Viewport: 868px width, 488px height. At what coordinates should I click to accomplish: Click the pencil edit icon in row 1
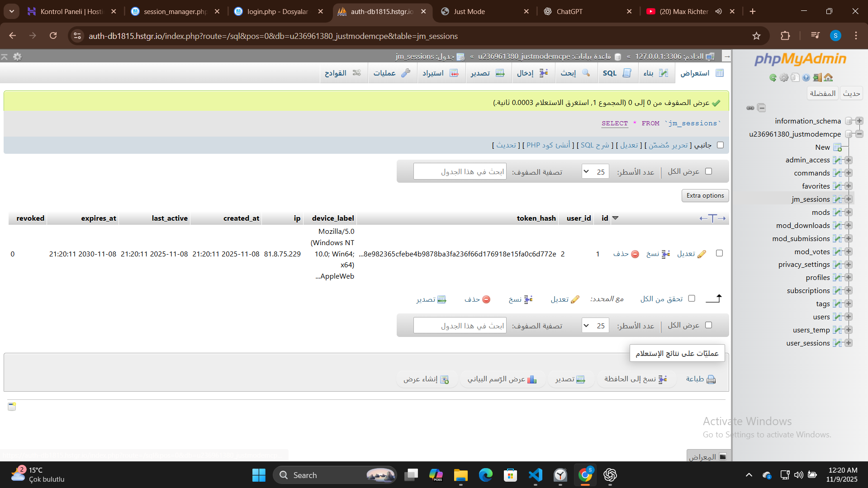[702, 254]
